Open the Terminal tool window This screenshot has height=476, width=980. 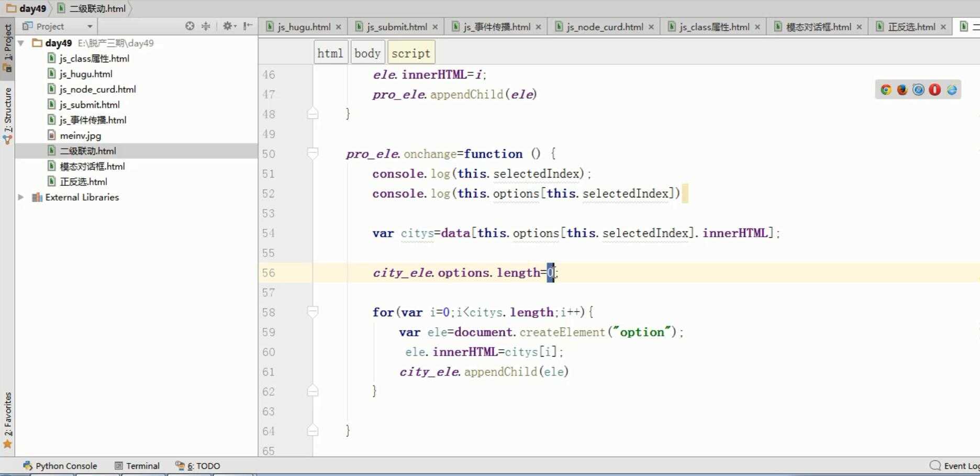click(x=137, y=466)
